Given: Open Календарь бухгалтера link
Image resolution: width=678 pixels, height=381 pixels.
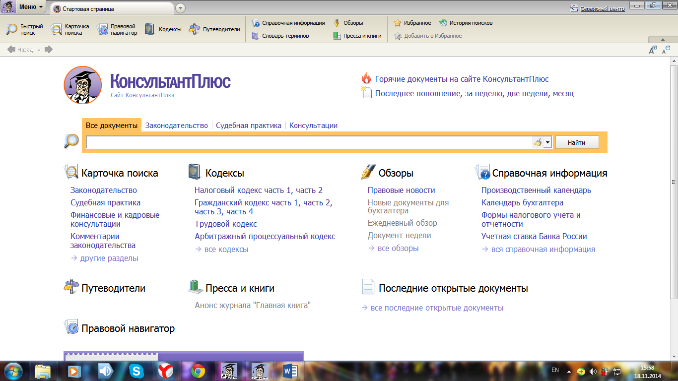Looking at the screenshot, I should [x=522, y=202].
